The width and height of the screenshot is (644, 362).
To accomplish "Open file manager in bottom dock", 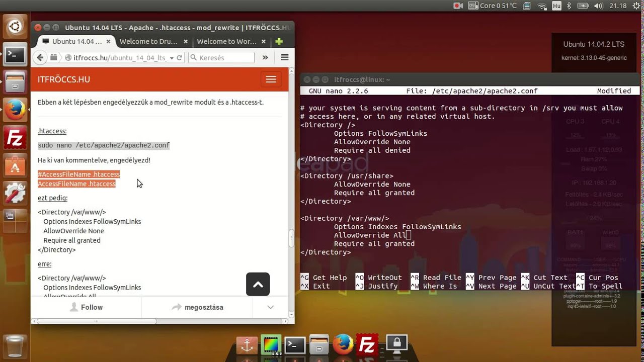I will tap(319, 345).
